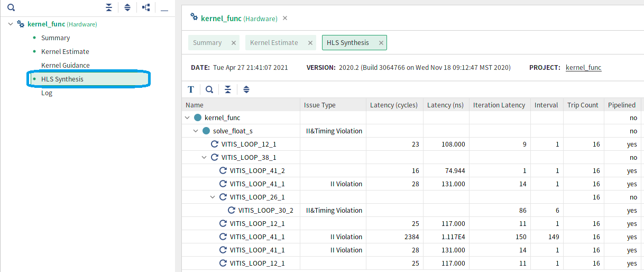Click the hierarchy view icon in left panel
This screenshot has width=644, height=272.
tap(146, 8)
